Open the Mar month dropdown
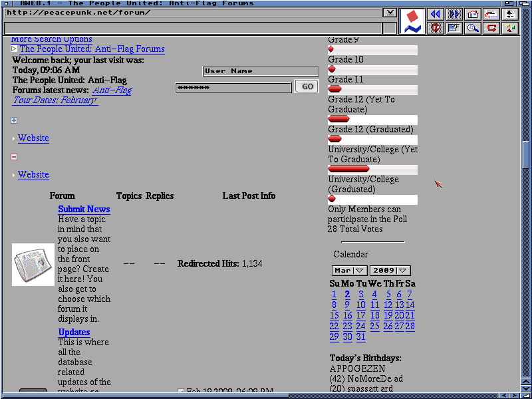 [350, 271]
